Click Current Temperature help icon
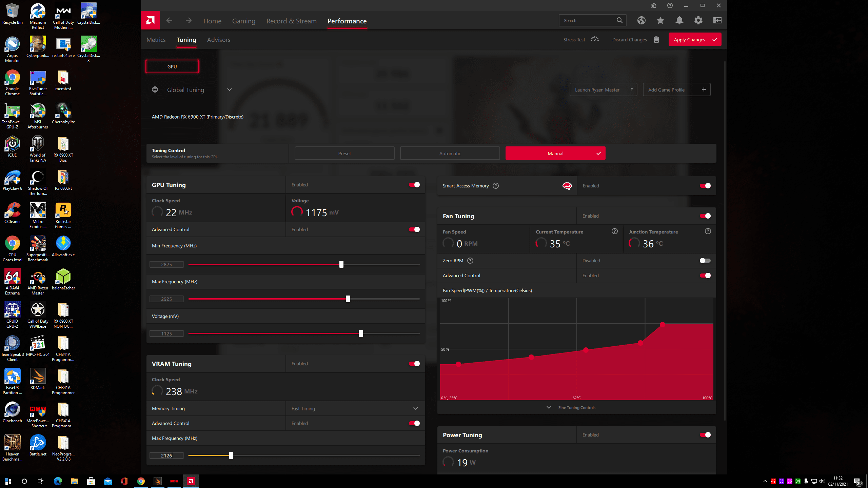The height and width of the screenshot is (488, 868). click(614, 231)
